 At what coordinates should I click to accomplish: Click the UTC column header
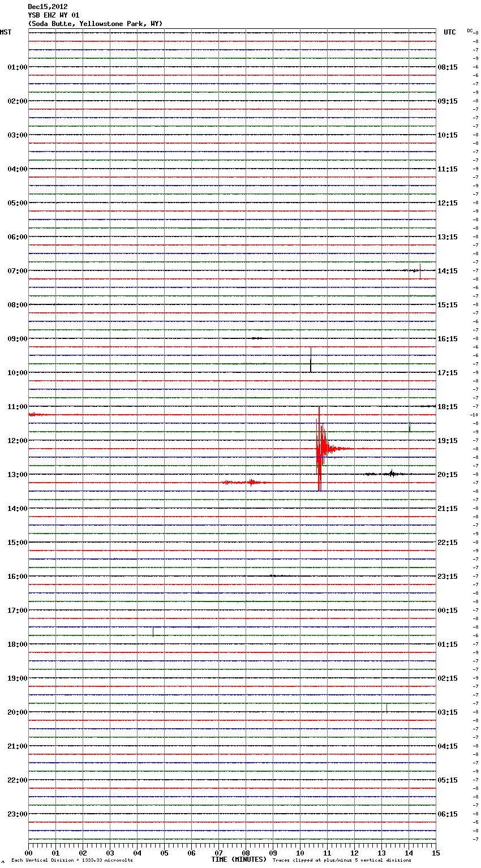tap(449, 32)
